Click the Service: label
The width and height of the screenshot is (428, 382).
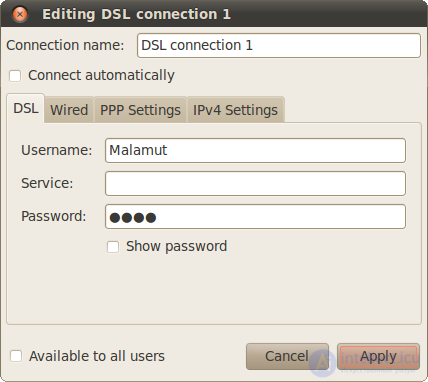point(47,183)
